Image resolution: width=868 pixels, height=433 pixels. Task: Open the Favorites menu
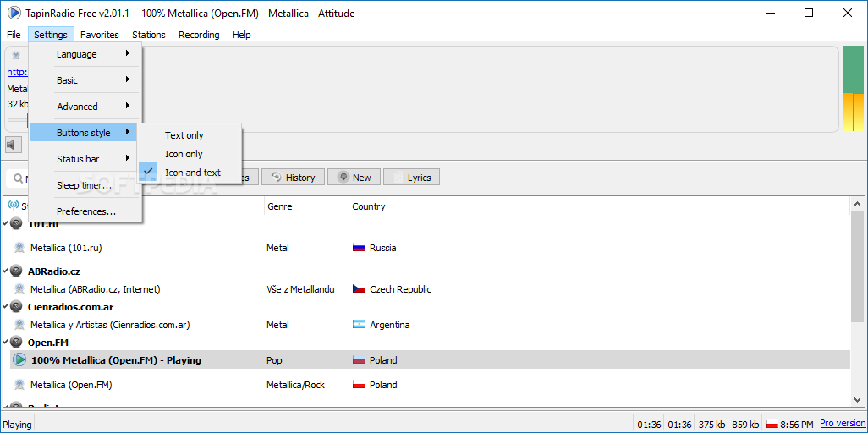tap(100, 35)
